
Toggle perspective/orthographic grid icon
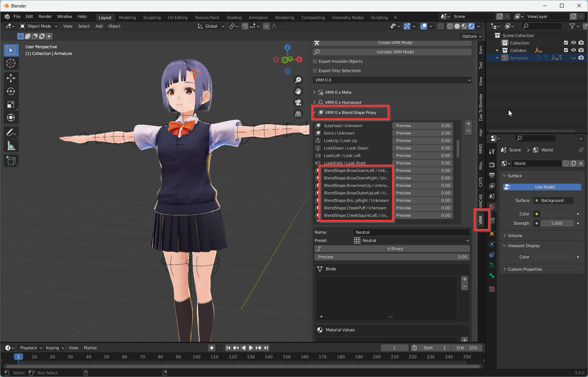click(298, 114)
